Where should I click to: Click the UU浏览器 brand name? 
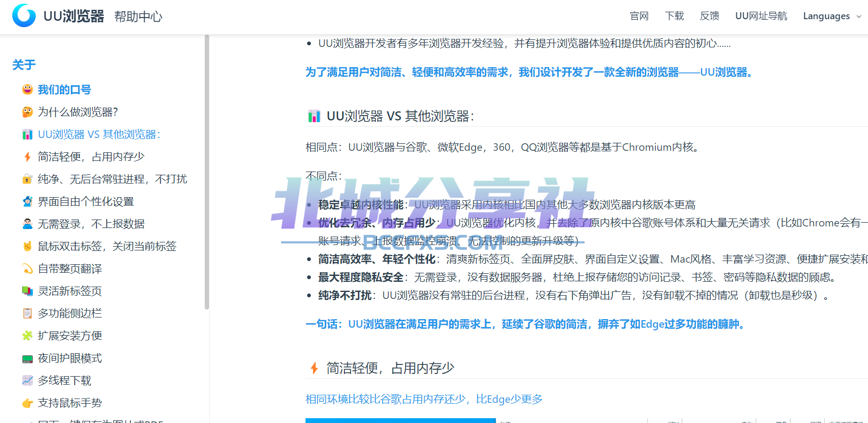pyautogui.click(x=74, y=16)
